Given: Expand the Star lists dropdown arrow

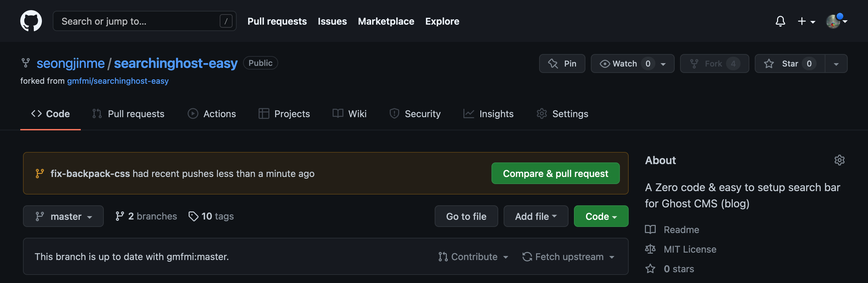Looking at the screenshot, I should click(836, 63).
